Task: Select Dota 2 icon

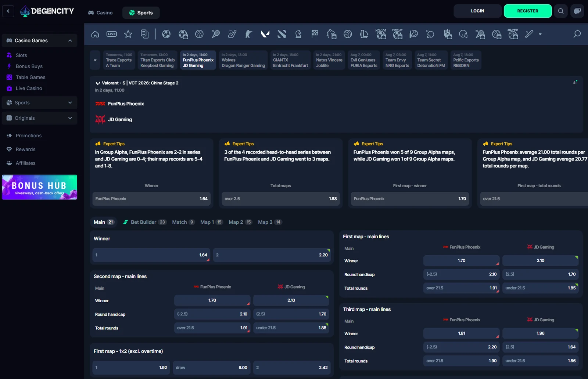Action: click(x=282, y=34)
